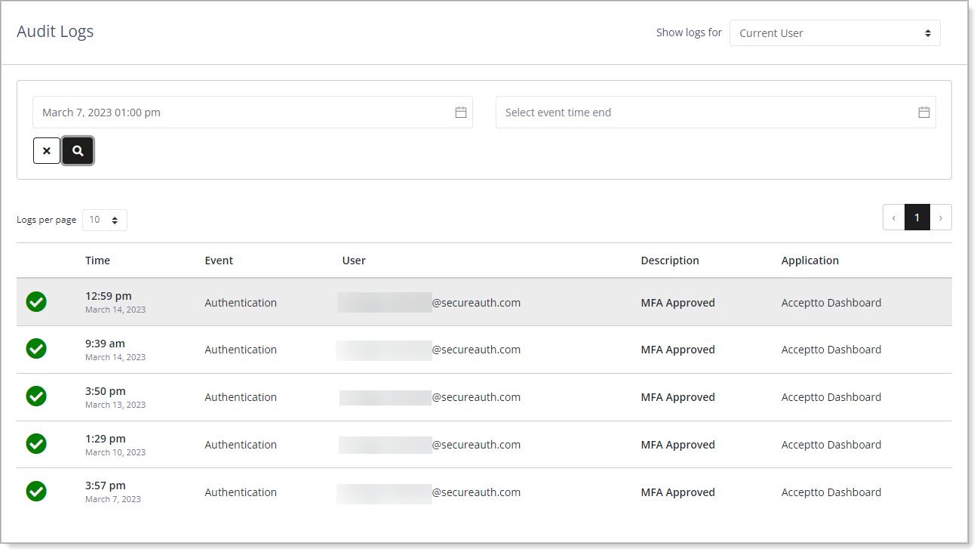Click green check icon for 3:50 pm row

point(36,396)
